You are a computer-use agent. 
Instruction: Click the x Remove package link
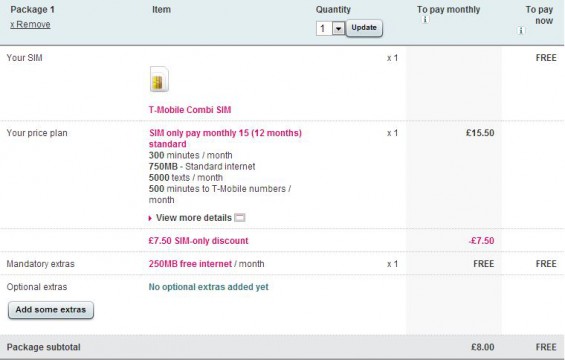point(30,25)
